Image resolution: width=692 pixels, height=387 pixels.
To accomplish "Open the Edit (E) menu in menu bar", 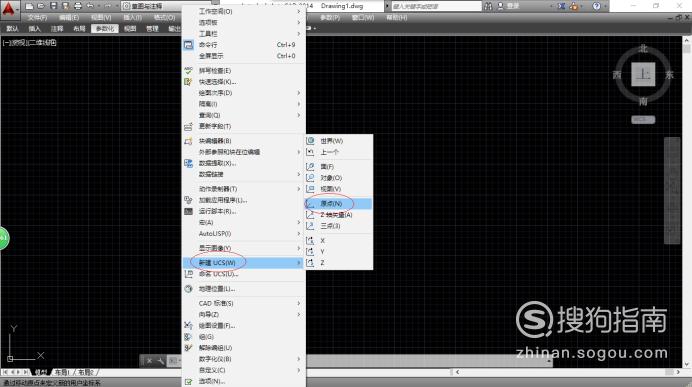I will click(69, 18).
